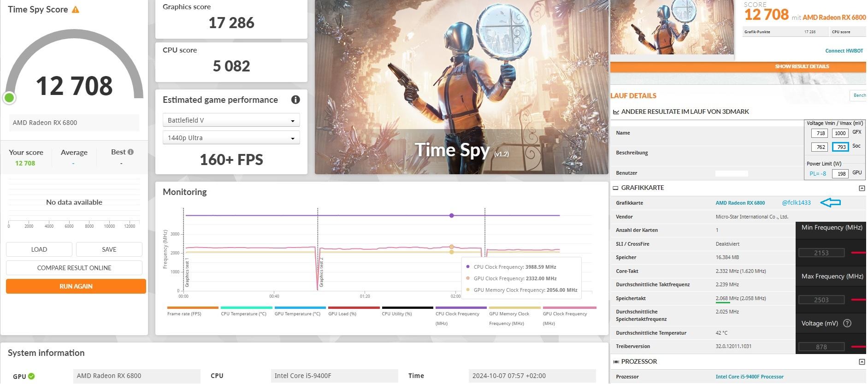Toggle CPU Utility (%) legend in Monitoring
Screen dimensions: 868x384
coord(407,311)
